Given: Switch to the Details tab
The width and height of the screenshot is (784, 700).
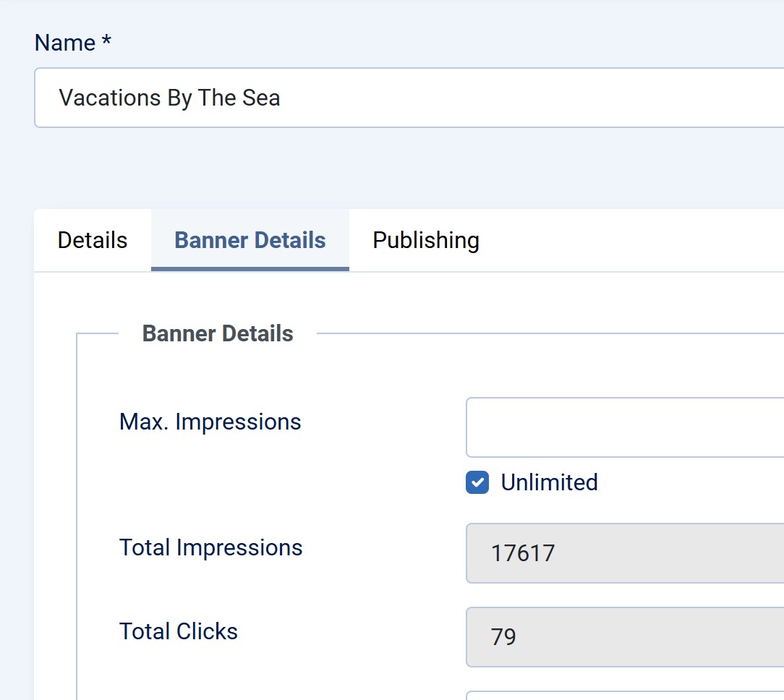Looking at the screenshot, I should point(93,241).
